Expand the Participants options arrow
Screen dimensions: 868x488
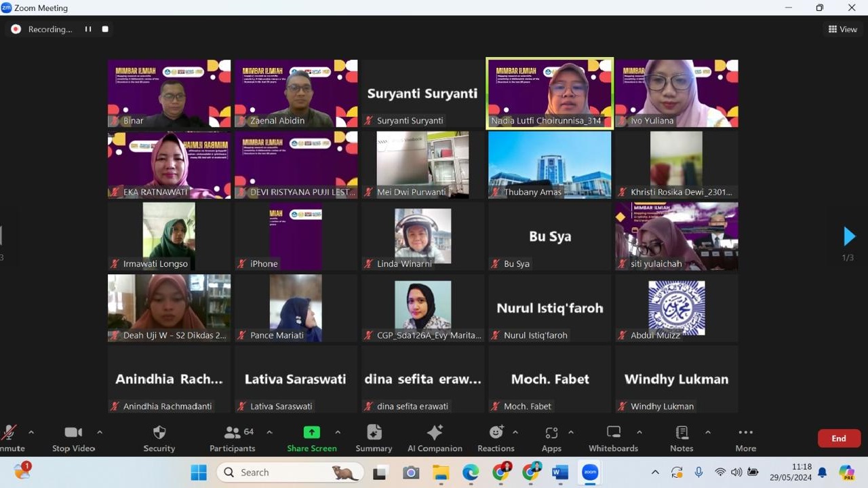click(x=269, y=432)
